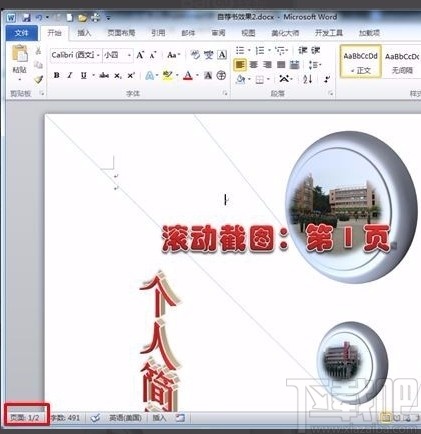This screenshot has width=421, height=434.
Task: Click the Shading paint bucket icon
Action: pos(241,79)
